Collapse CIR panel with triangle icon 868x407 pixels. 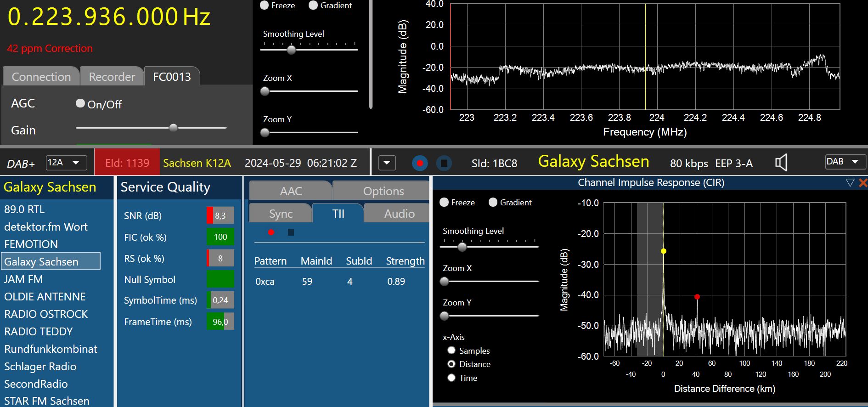(x=850, y=183)
